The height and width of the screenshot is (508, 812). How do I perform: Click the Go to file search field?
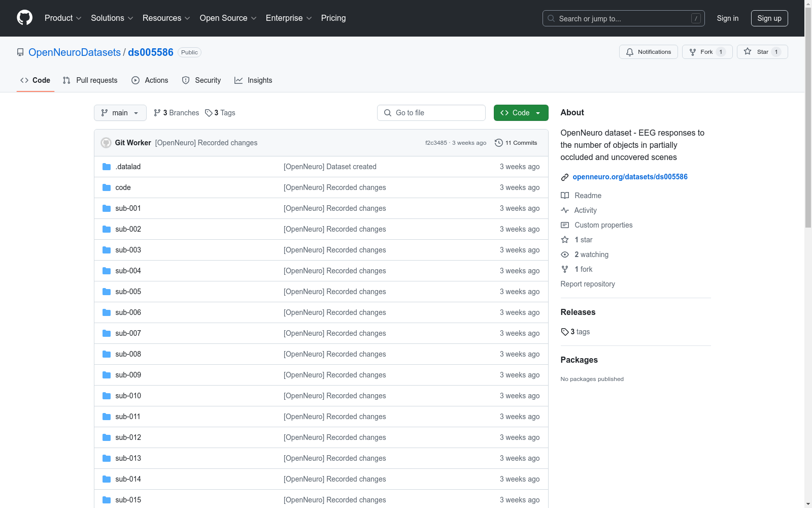point(431,113)
